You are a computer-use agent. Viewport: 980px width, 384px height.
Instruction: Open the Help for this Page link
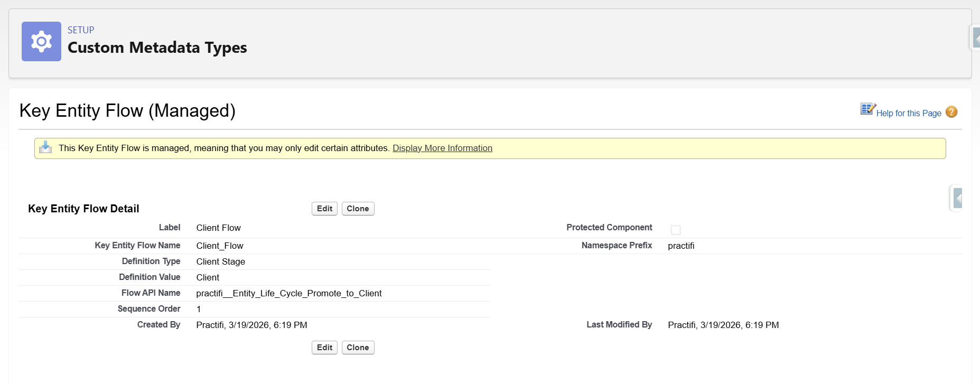909,113
